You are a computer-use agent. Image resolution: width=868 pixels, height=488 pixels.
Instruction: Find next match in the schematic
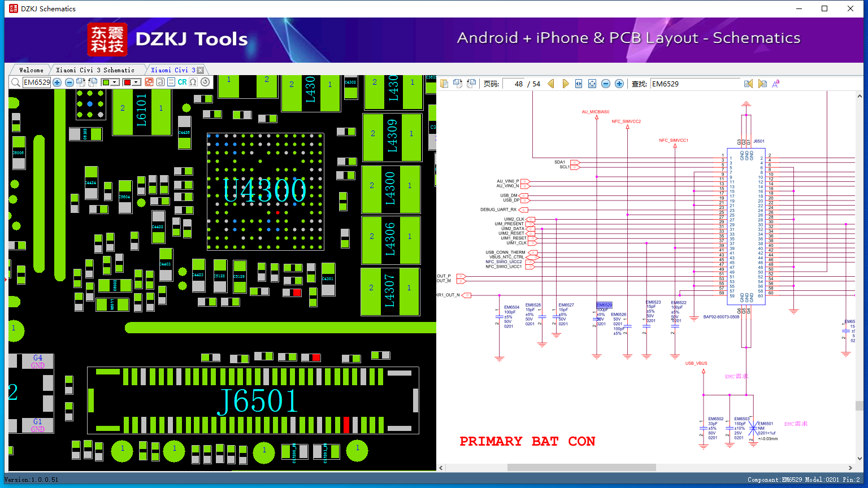point(762,84)
